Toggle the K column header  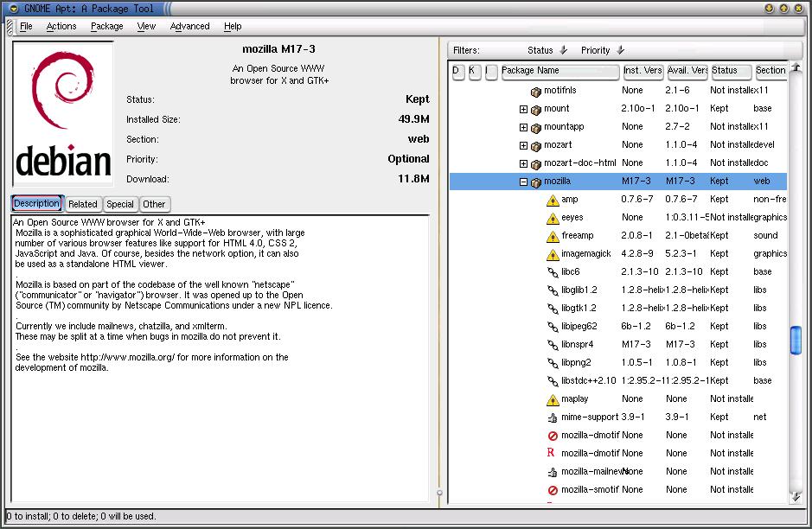click(x=475, y=72)
